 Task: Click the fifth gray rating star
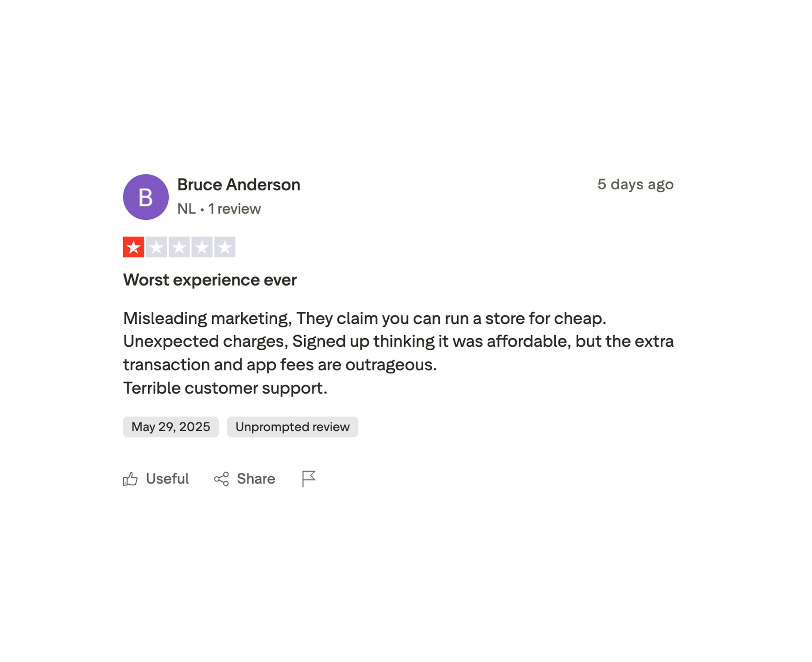point(225,247)
